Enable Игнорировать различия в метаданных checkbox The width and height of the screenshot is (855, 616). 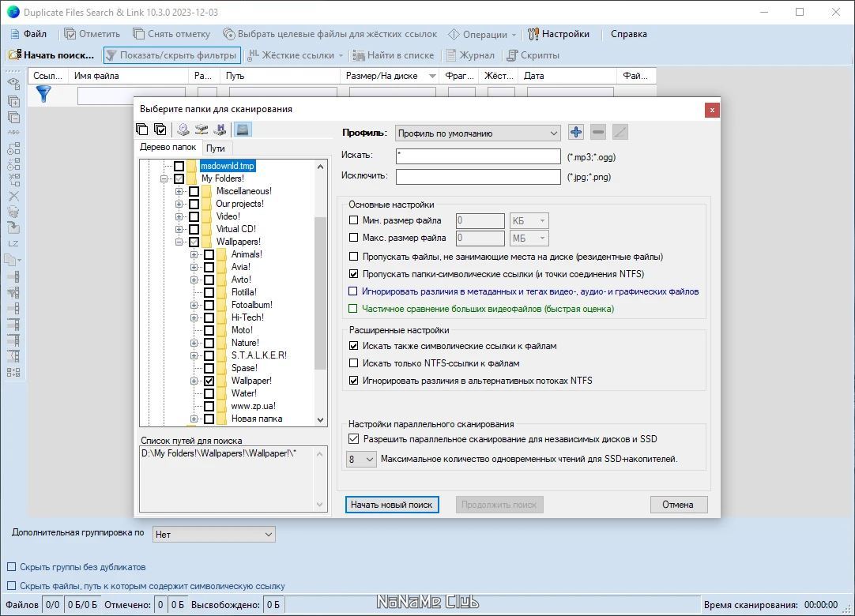coord(353,291)
